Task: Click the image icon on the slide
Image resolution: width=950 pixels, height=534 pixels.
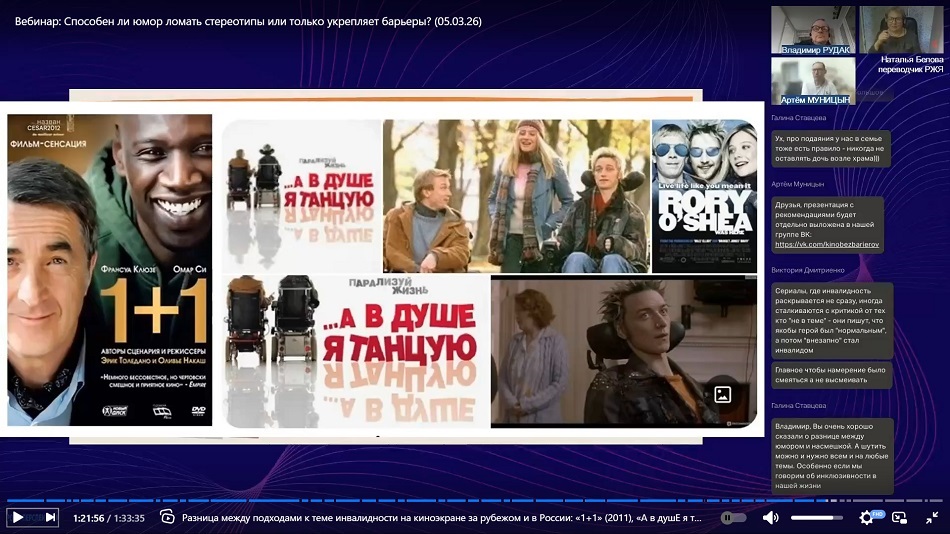Action: (x=723, y=394)
